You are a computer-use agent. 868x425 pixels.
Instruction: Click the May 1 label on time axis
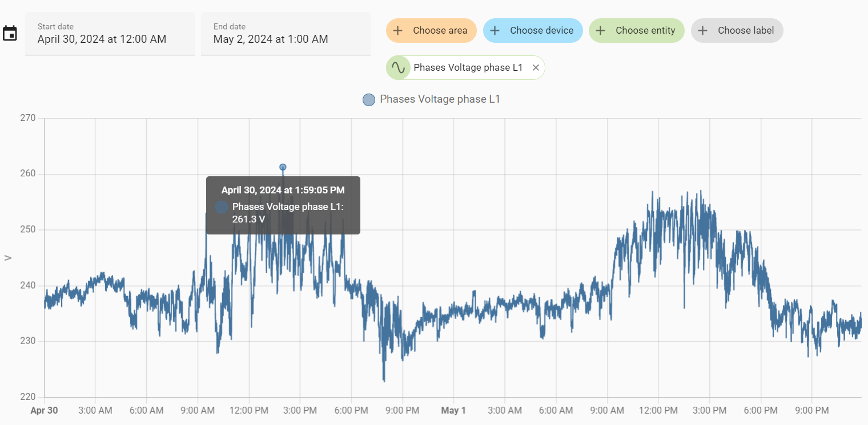coord(453,410)
